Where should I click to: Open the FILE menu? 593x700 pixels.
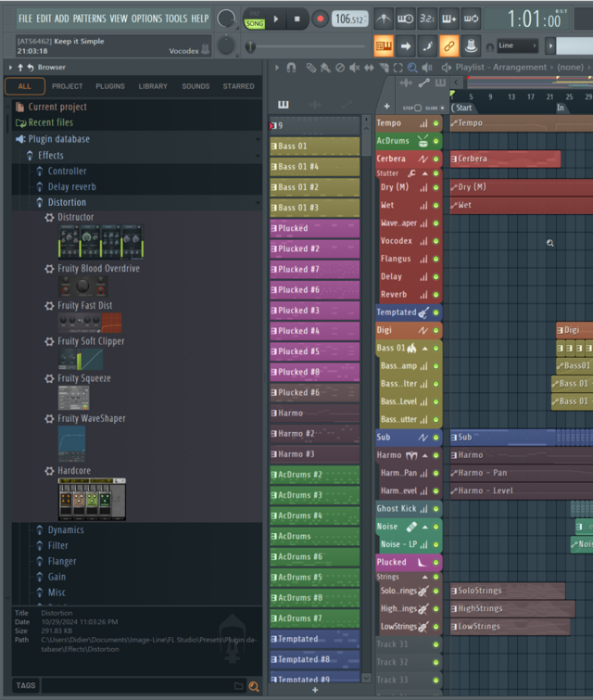[25, 19]
